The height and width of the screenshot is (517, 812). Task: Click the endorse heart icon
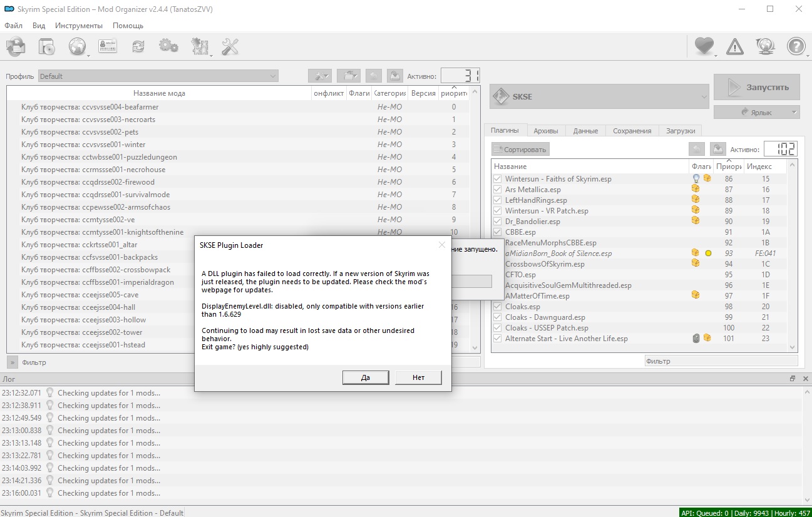point(704,46)
